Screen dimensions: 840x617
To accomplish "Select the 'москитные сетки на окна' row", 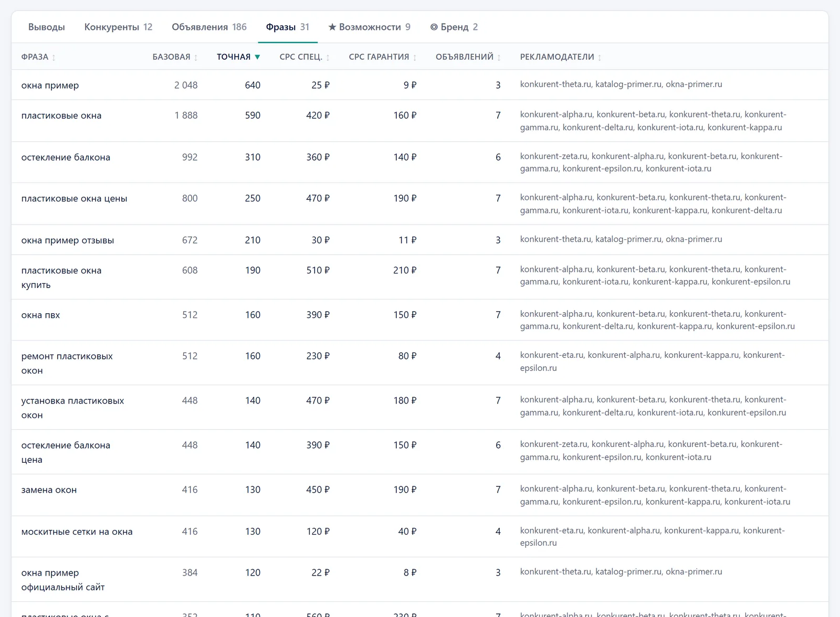I will coord(420,536).
